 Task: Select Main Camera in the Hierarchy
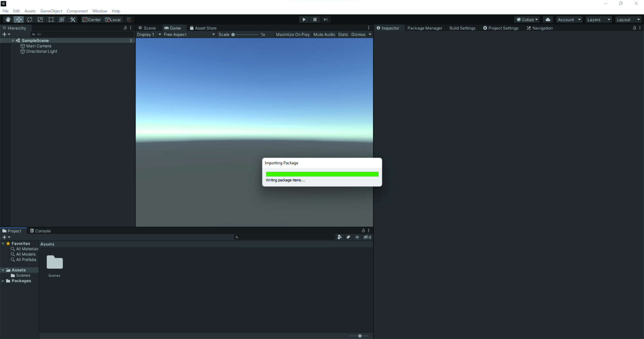[x=39, y=46]
